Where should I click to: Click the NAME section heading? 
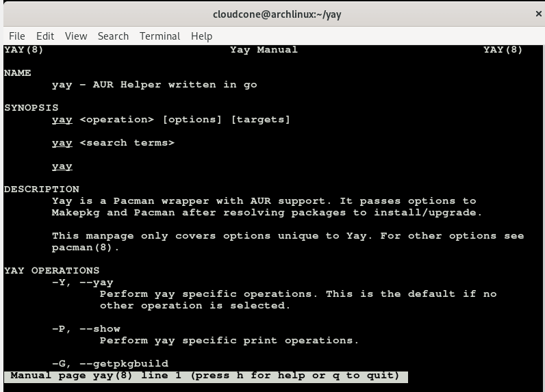point(18,73)
